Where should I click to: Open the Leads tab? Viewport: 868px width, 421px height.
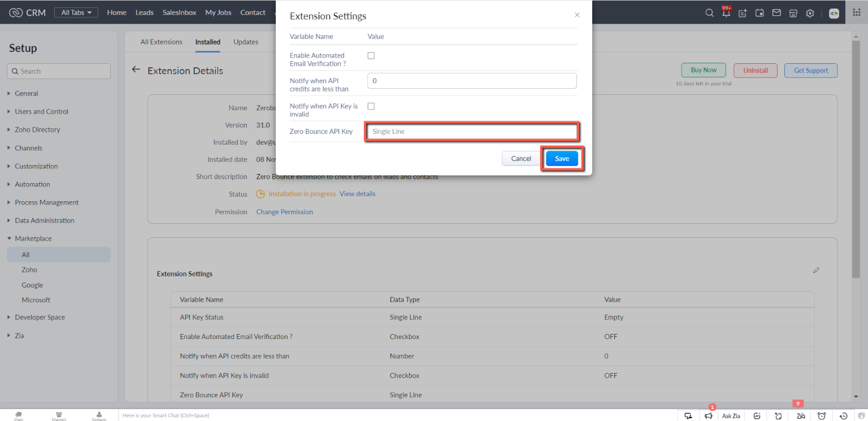(x=144, y=12)
